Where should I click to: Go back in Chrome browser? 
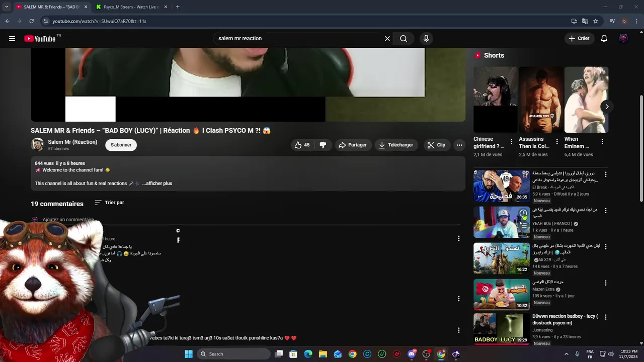click(x=7, y=21)
